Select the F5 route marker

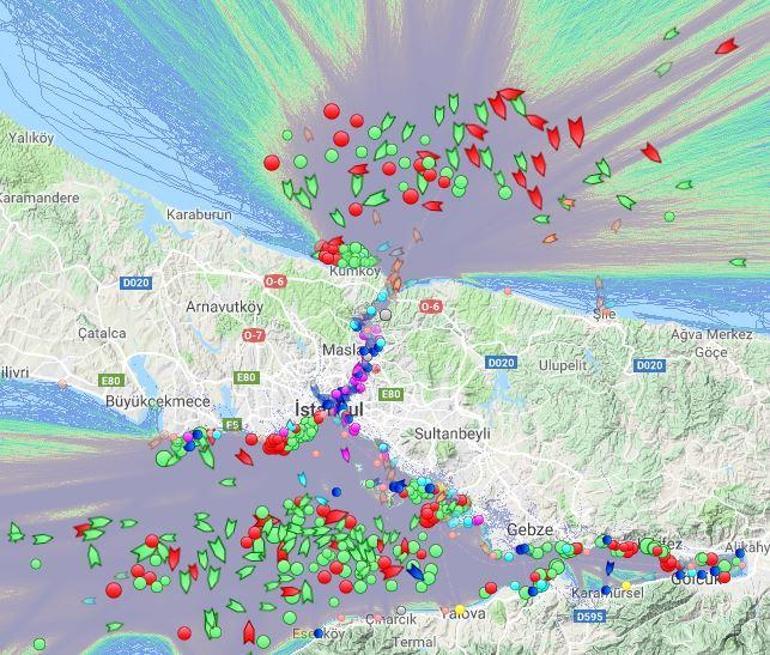pos(231,424)
